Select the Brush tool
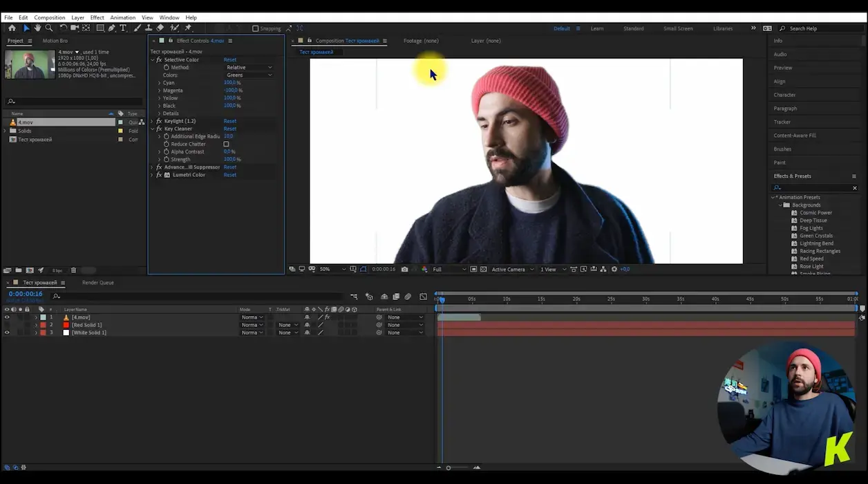Image resolution: width=868 pixels, height=484 pixels. pos(138,28)
